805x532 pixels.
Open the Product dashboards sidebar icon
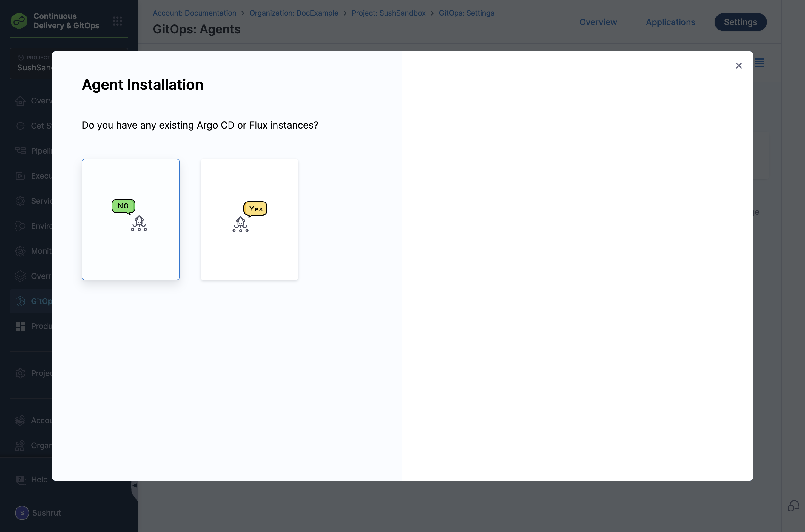(20, 326)
